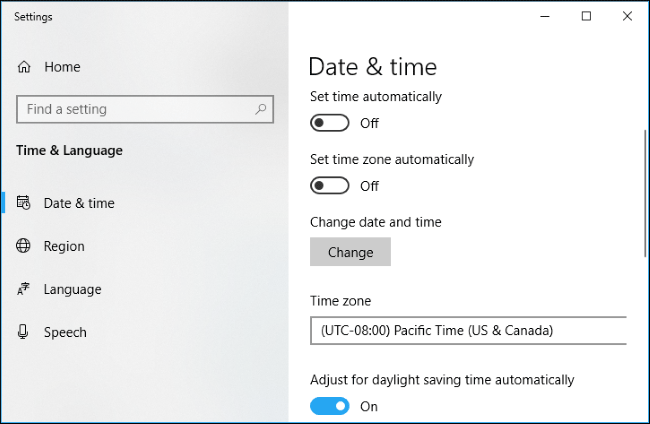
Task: Click the vertical scrollbar thumb
Action: tap(645, 194)
